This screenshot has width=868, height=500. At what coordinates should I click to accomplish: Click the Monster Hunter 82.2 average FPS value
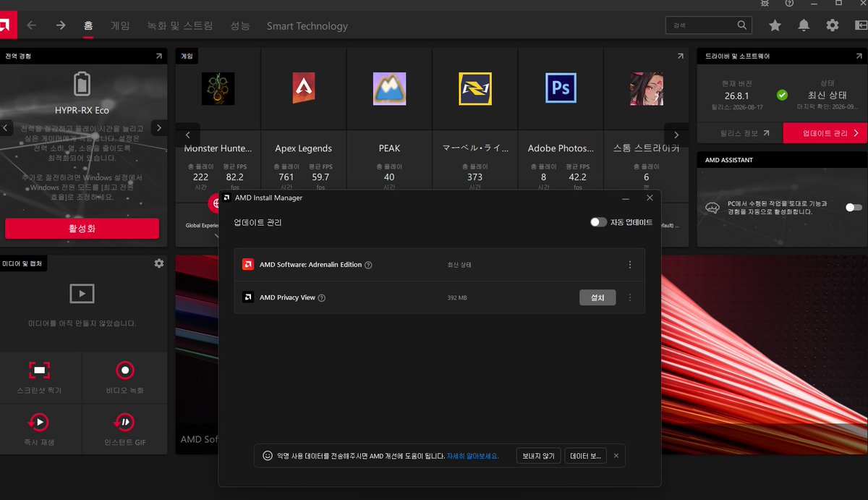[x=234, y=177]
